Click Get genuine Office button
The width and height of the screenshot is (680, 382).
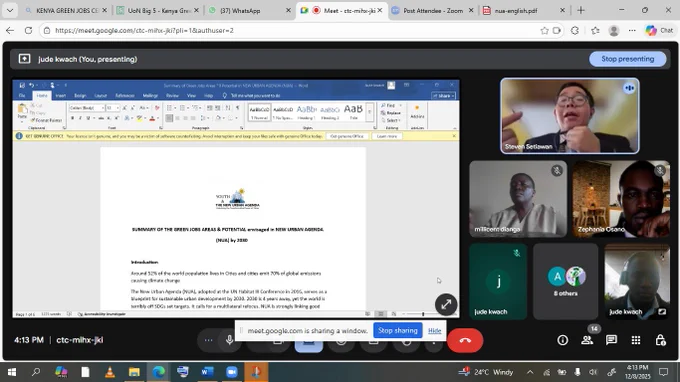coord(347,136)
